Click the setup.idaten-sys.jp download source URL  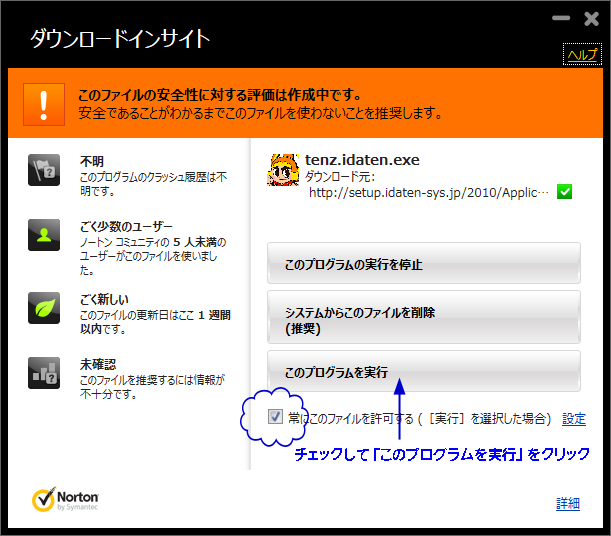pos(428,191)
